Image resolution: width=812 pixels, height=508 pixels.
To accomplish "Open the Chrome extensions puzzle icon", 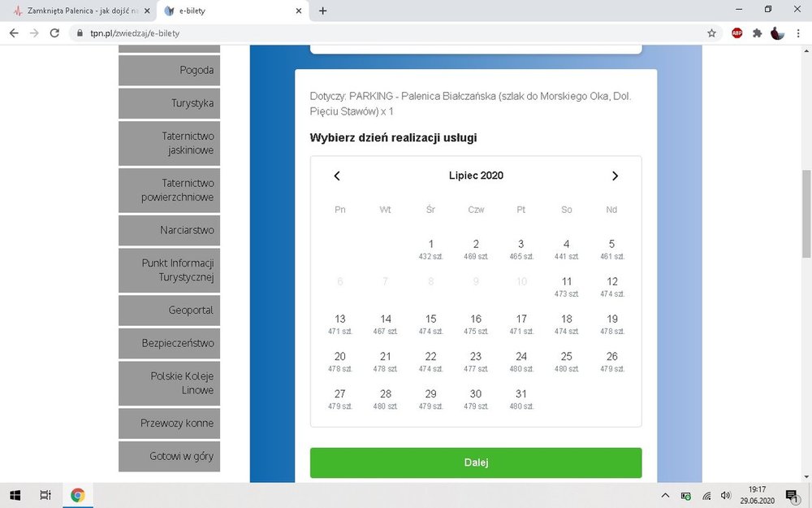I will 758,33.
